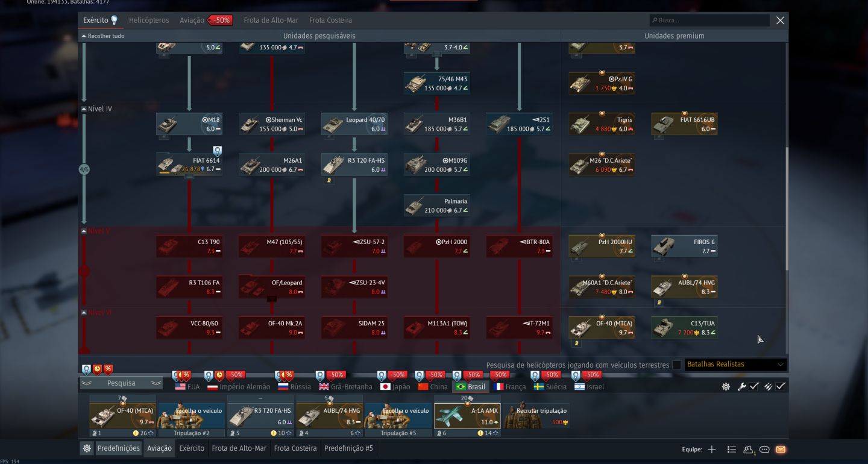Choose a vehicle for Tripulação #2
This screenshot has height=464, width=868.
coord(192,416)
